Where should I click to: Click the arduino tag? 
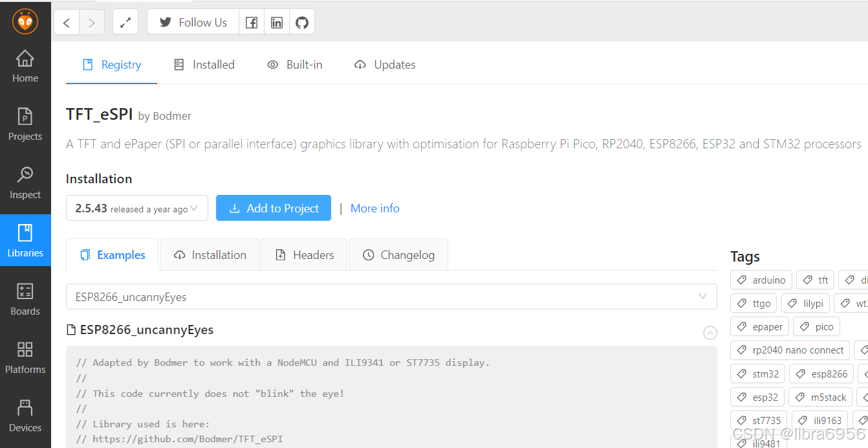(761, 280)
